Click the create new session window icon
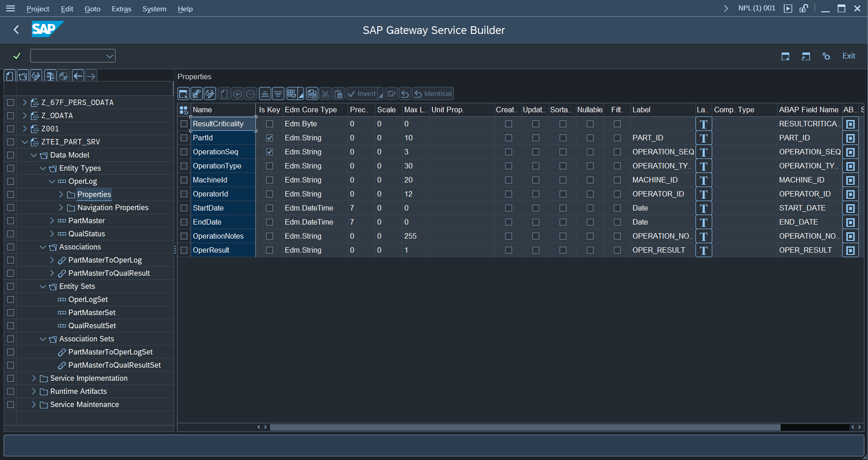Image resolution: width=868 pixels, height=460 pixels. [x=786, y=56]
